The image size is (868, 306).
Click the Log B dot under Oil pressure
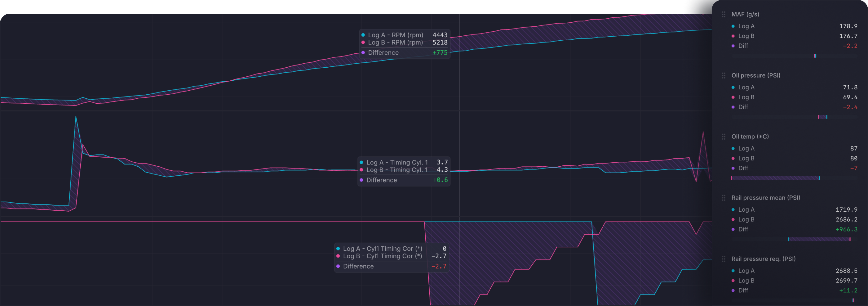click(733, 97)
